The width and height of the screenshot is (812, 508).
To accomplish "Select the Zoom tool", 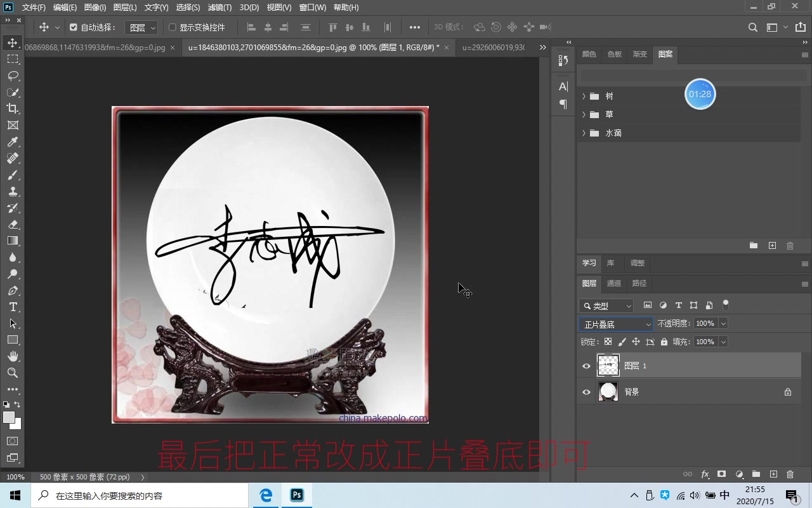I will pyautogui.click(x=13, y=373).
